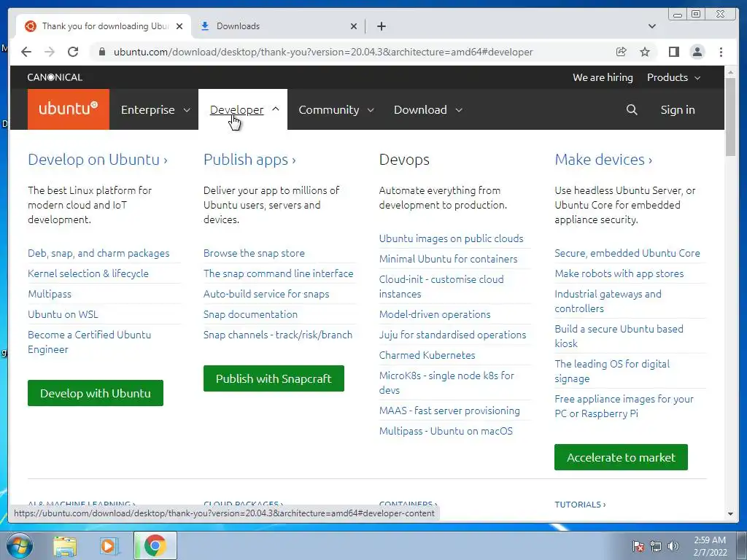Click the page vertical scrollbar thumb
Image resolution: width=747 pixels, height=560 pixels.
click(x=730, y=116)
